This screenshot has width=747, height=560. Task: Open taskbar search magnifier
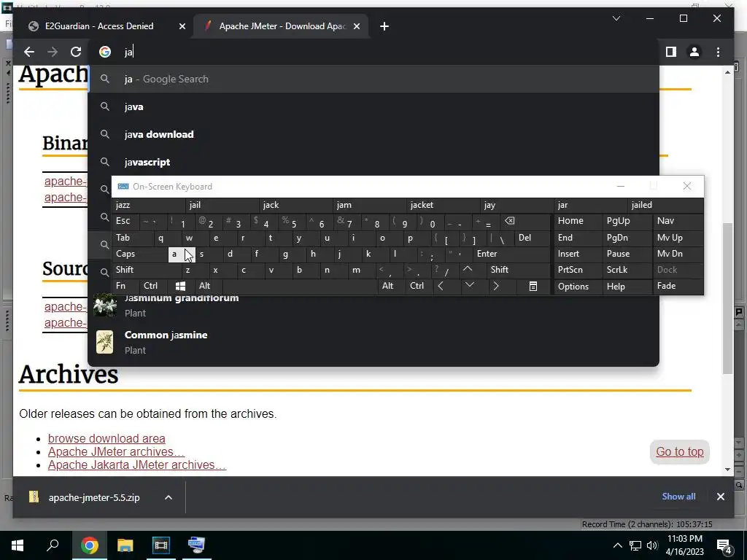click(53, 545)
